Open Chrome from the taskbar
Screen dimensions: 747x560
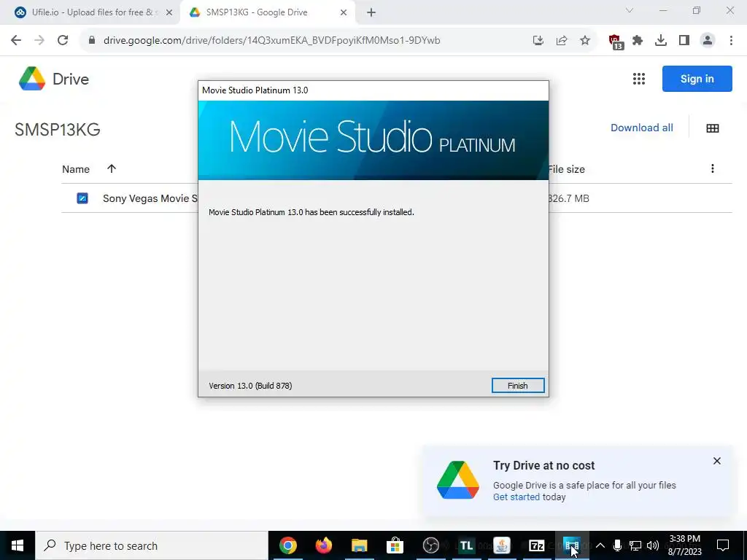[287, 545]
